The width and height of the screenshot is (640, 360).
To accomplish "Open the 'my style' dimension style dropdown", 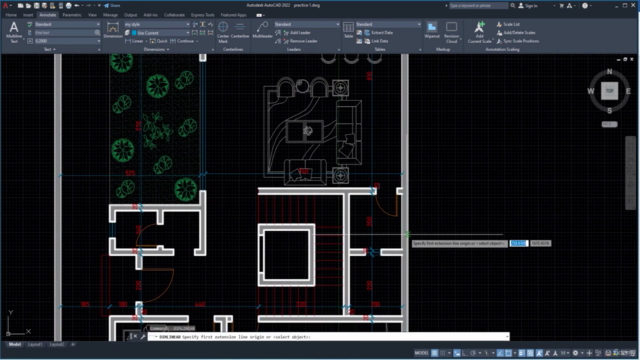I will click(x=187, y=24).
